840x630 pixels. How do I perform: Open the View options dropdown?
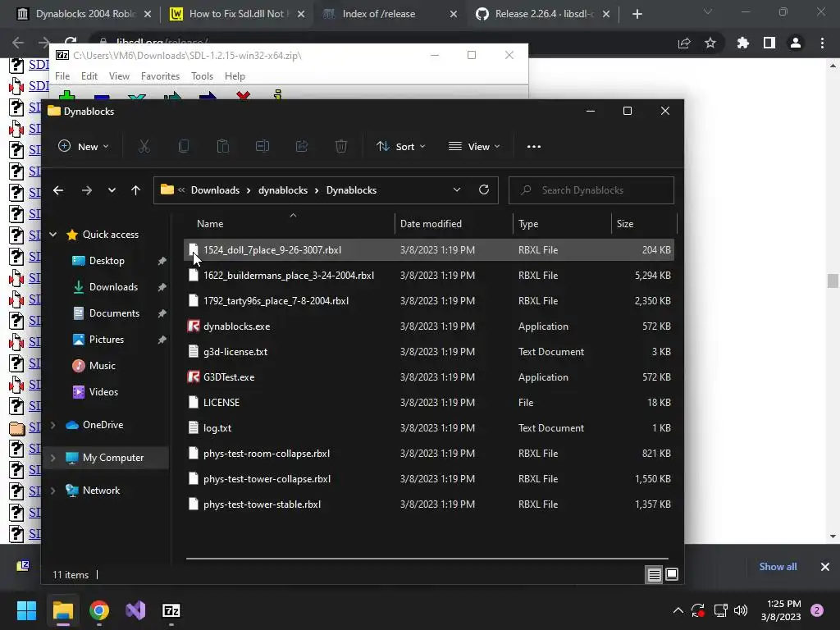click(475, 146)
